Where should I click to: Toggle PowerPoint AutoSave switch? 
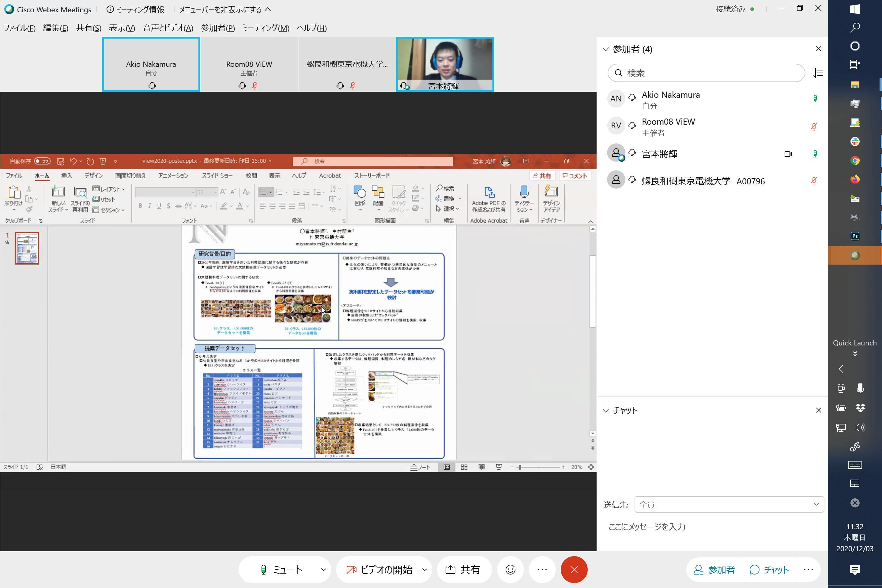click(42, 161)
